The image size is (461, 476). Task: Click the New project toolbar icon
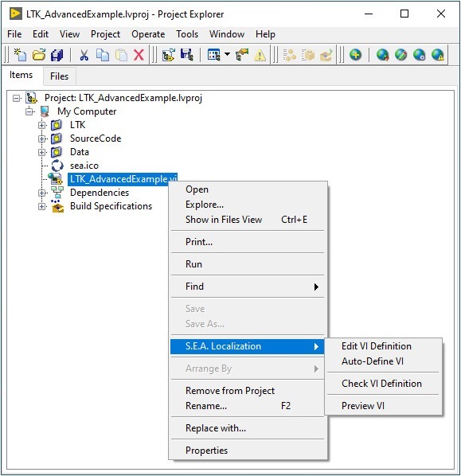pyautogui.click(x=20, y=55)
